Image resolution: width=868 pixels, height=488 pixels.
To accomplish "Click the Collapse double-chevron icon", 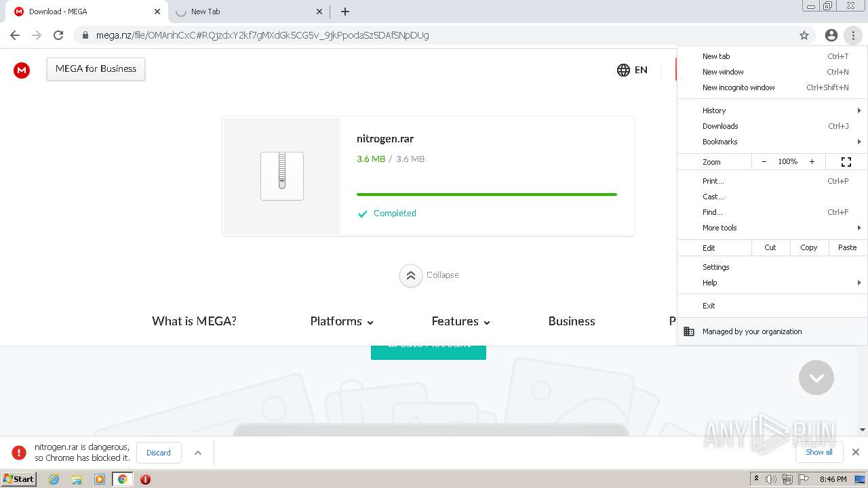I will pyautogui.click(x=411, y=275).
